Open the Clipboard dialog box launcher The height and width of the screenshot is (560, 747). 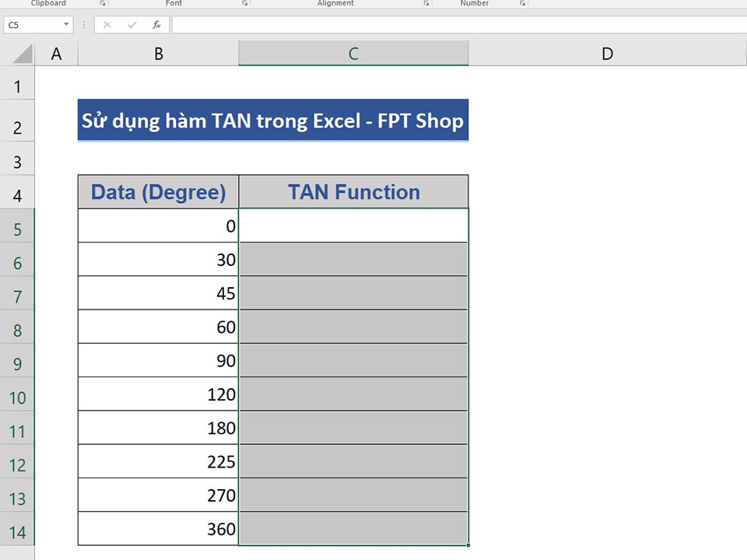[102, 3]
